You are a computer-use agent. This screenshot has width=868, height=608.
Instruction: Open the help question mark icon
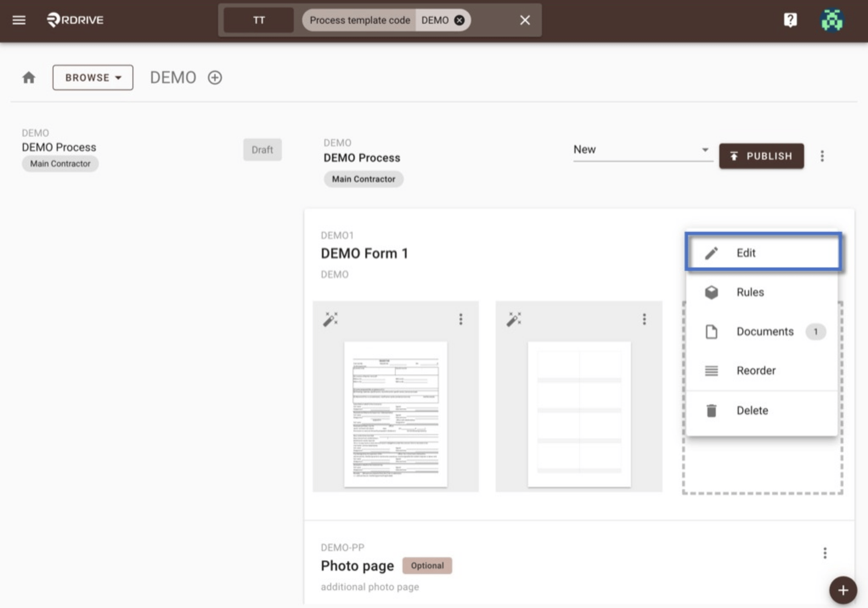pos(790,20)
